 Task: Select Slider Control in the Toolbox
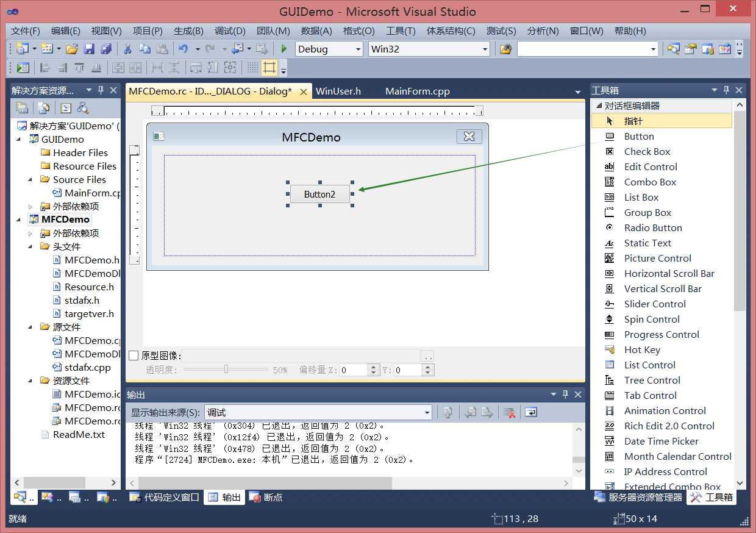pos(661,304)
